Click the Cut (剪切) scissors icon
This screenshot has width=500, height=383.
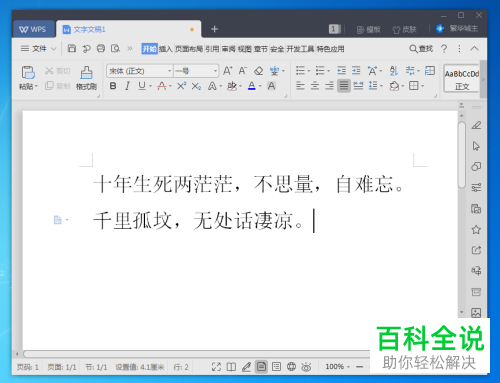[x=49, y=71]
